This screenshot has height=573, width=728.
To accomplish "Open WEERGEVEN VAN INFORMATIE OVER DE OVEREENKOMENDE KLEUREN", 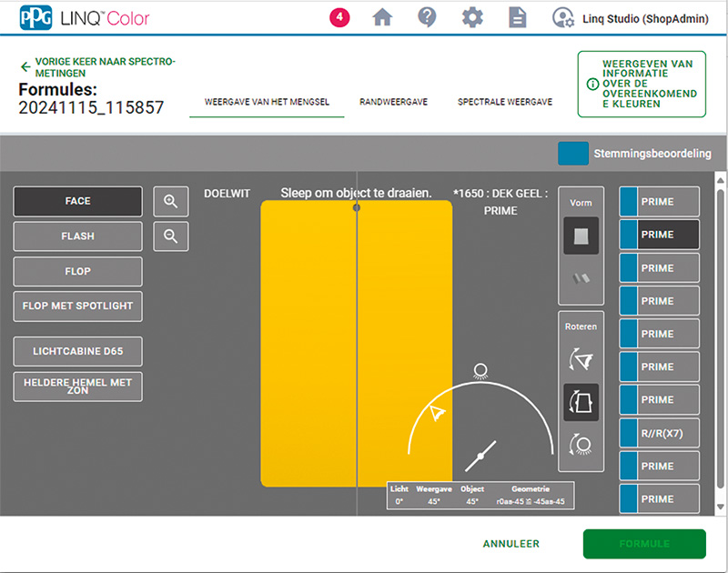I will [x=642, y=84].
